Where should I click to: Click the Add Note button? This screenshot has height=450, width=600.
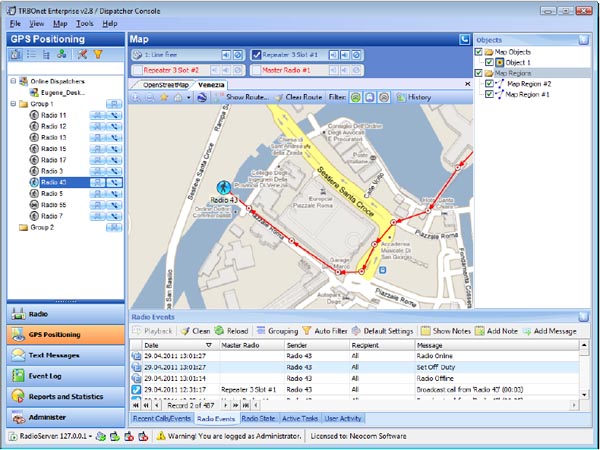click(x=497, y=331)
